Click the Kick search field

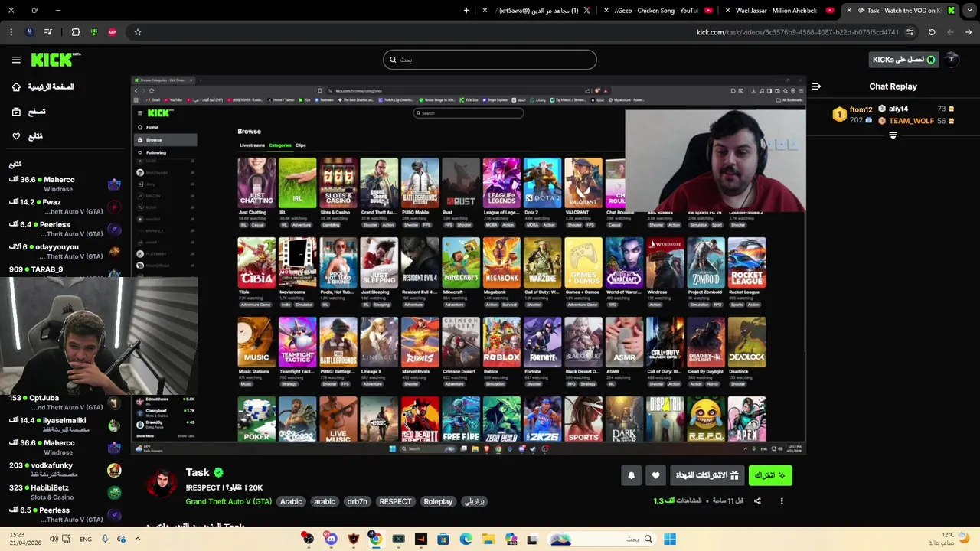pos(490,60)
